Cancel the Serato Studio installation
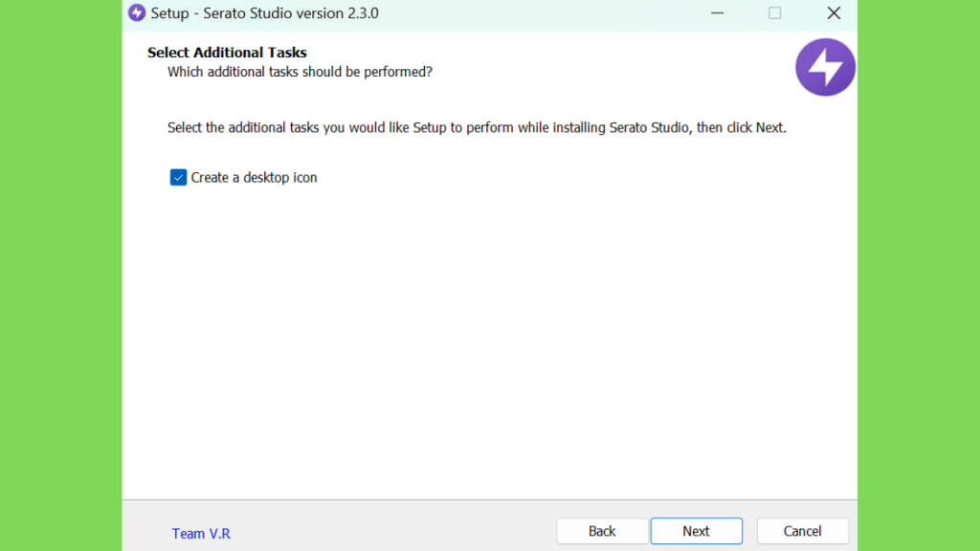 803,531
